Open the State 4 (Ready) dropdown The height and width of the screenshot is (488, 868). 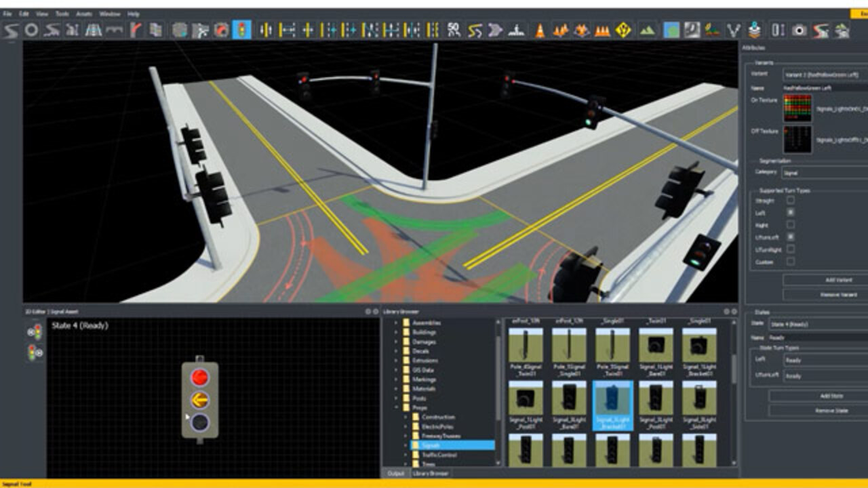tap(824, 324)
